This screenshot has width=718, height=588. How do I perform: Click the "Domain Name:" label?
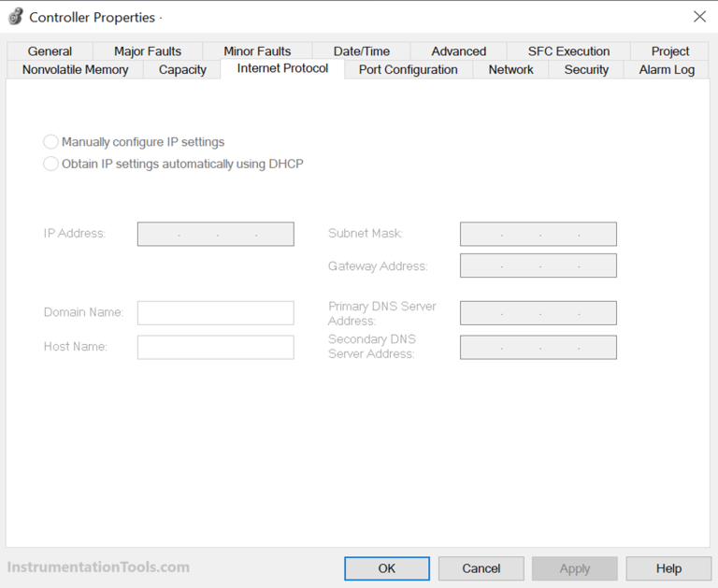point(84,312)
